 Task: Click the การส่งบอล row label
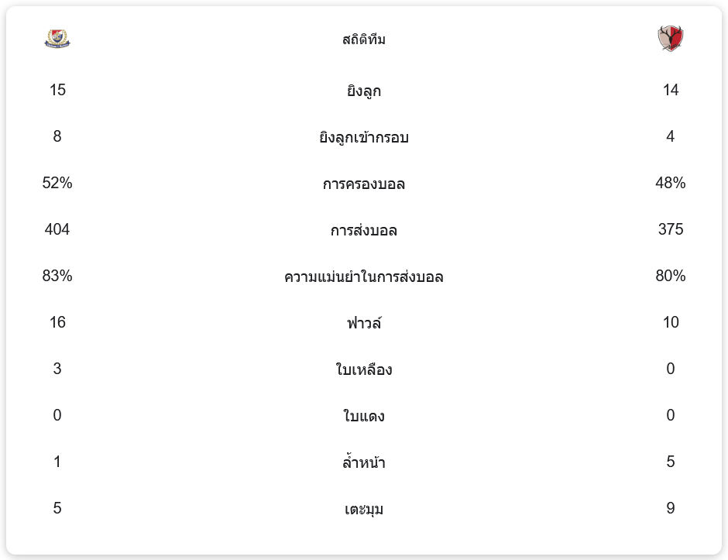(x=363, y=230)
